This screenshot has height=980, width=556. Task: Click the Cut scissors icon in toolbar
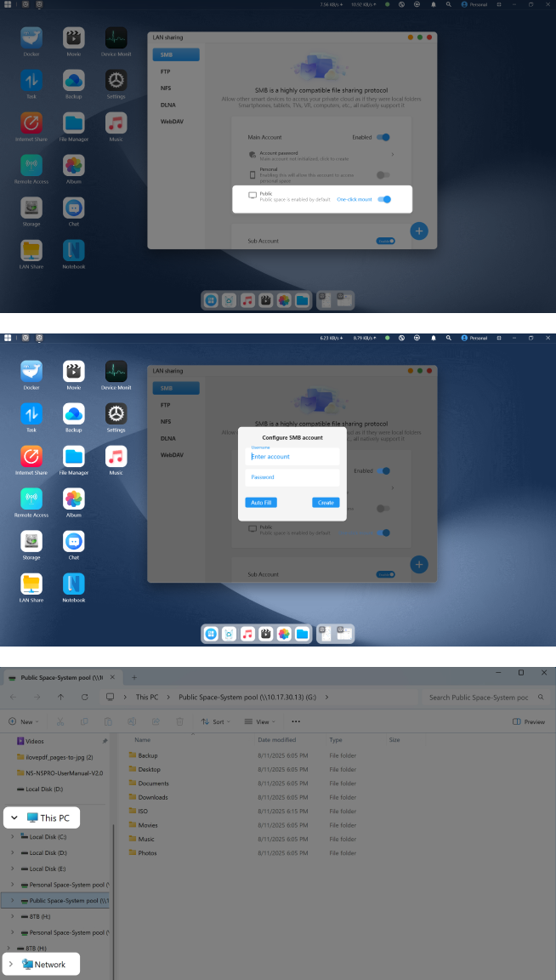tap(60, 721)
